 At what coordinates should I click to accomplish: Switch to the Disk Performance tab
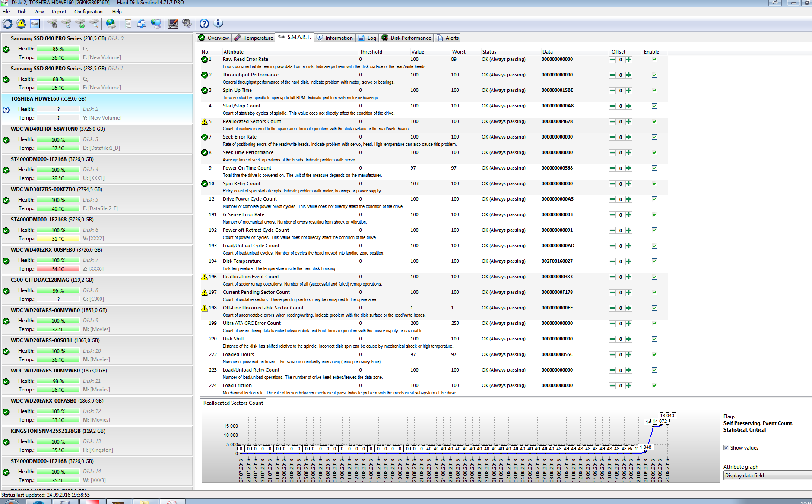tap(406, 38)
